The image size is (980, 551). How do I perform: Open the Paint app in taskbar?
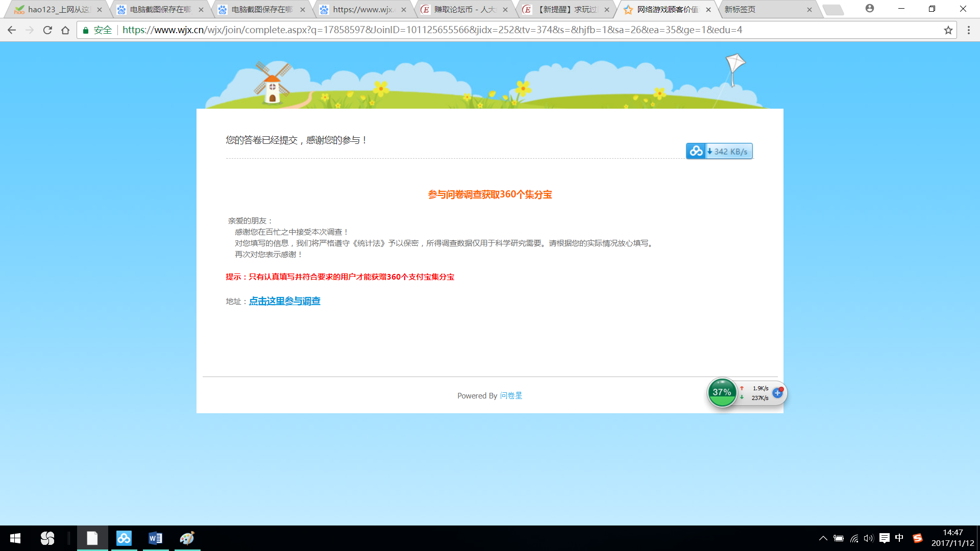click(187, 538)
